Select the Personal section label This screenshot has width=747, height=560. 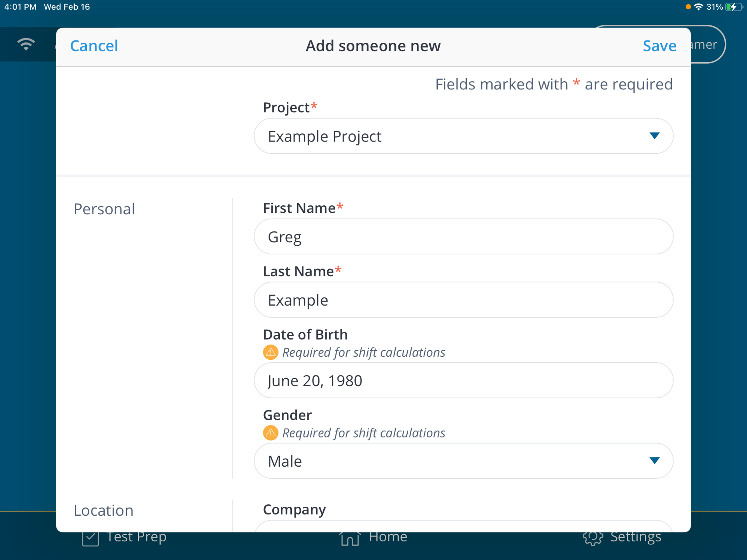point(104,209)
